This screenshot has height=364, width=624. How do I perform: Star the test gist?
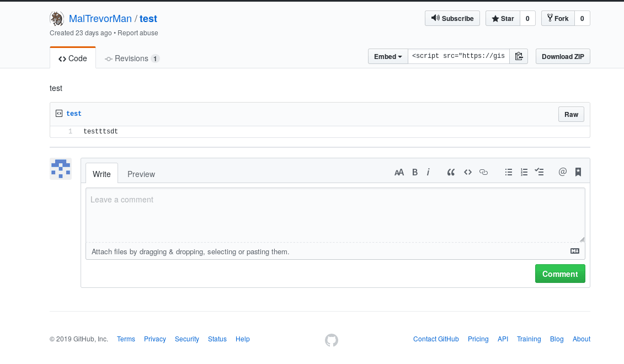(x=503, y=18)
